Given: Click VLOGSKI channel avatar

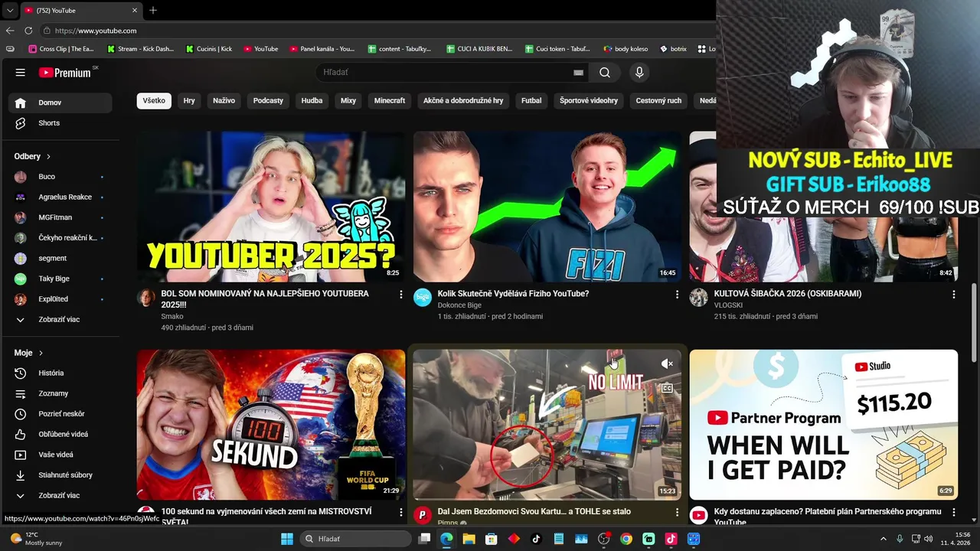Looking at the screenshot, I should [x=698, y=298].
